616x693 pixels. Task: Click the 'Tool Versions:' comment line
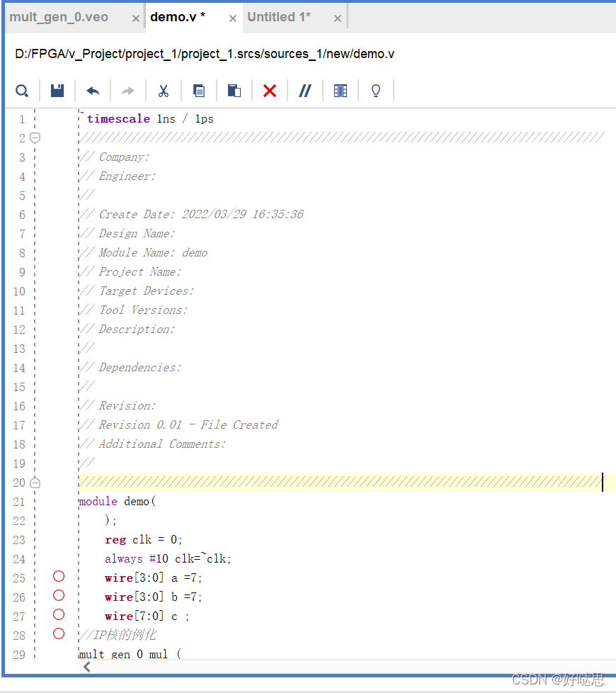tap(134, 310)
